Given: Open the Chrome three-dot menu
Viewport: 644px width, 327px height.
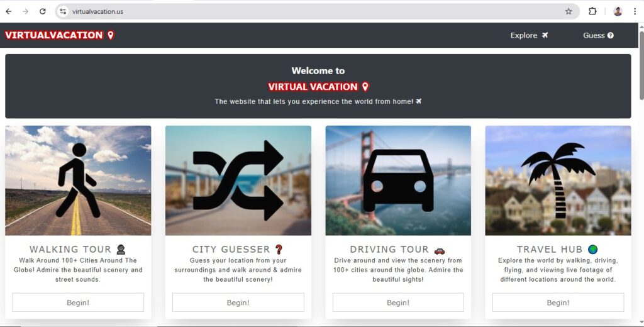Looking at the screenshot, I should click(x=635, y=11).
